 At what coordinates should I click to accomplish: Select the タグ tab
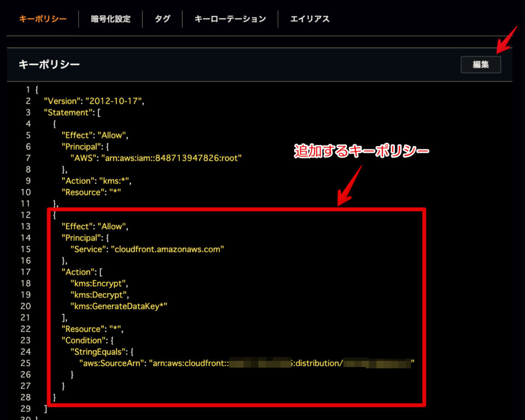(x=162, y=19)
